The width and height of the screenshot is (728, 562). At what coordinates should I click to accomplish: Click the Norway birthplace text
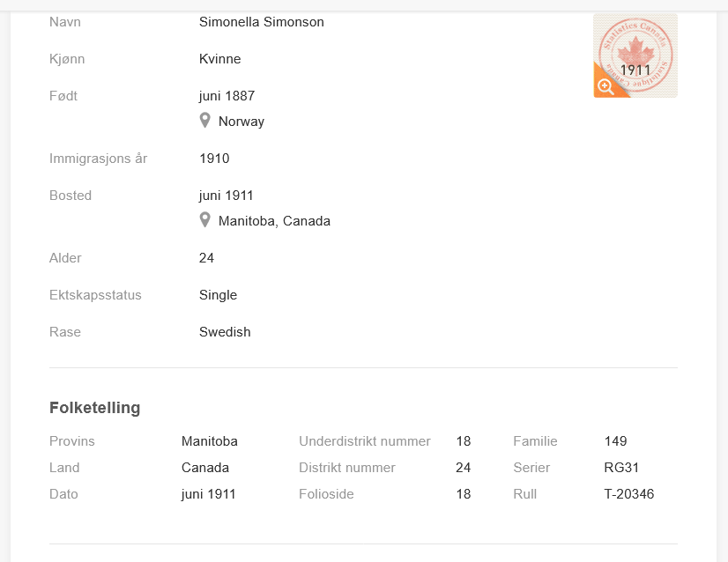(x=241, y=122)
